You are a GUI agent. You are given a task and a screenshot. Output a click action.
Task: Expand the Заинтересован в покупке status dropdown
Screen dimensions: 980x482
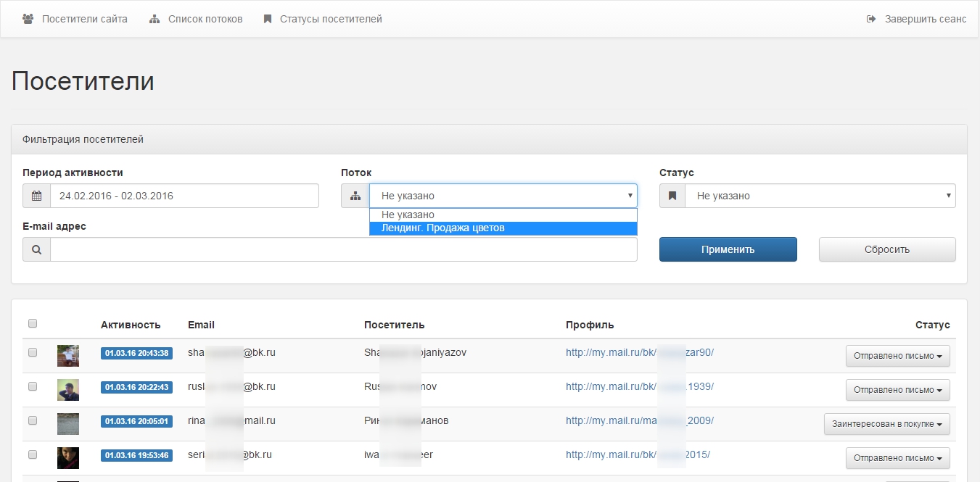click(886, 424)
